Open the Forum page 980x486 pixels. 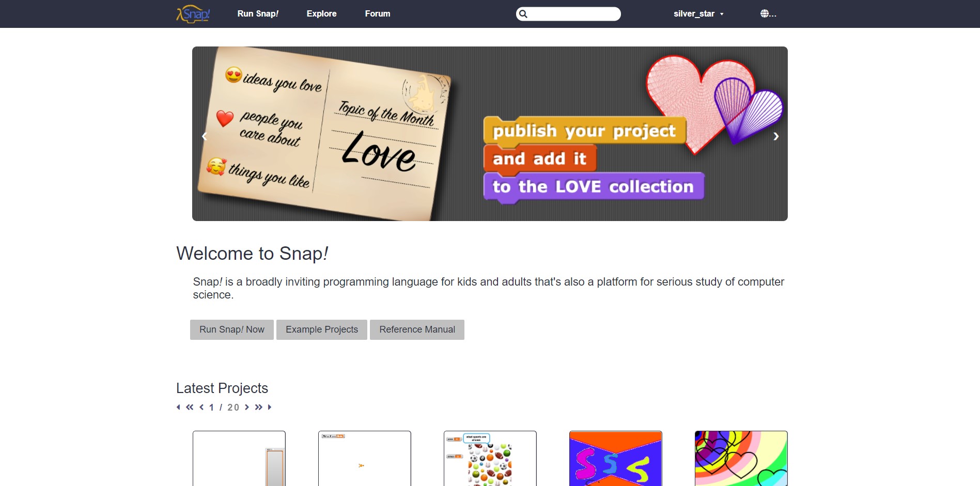click(x=378, y=13)
